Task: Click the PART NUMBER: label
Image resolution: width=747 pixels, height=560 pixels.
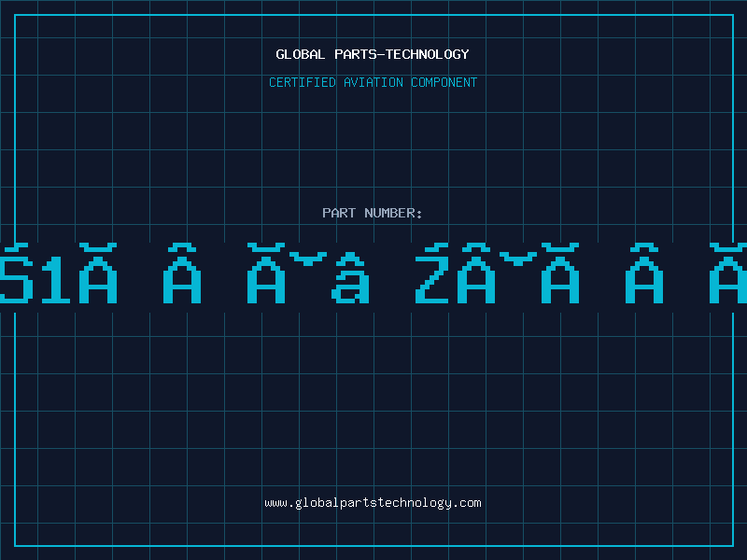Action: pos(373,213)
